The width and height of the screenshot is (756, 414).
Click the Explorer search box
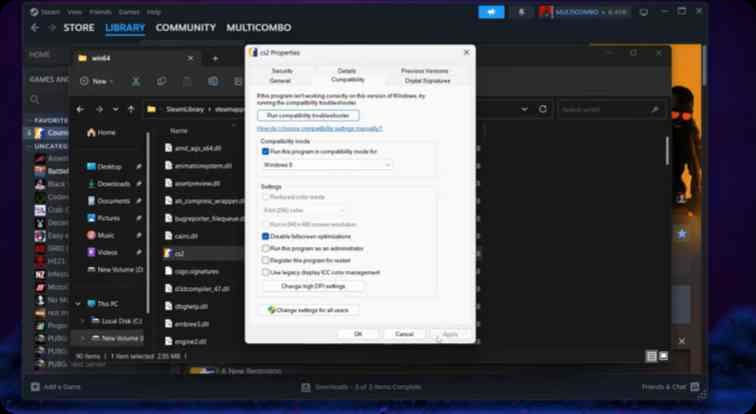[x=610, y=108]
